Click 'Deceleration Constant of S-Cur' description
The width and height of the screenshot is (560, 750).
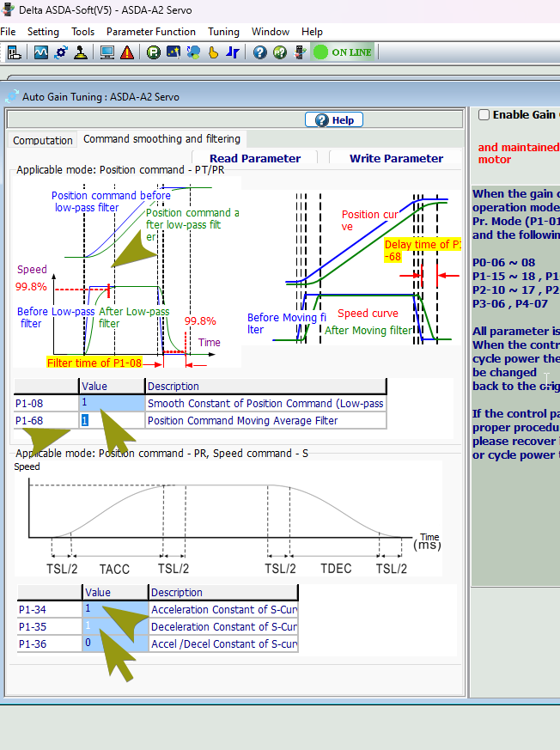pos(223,626)
